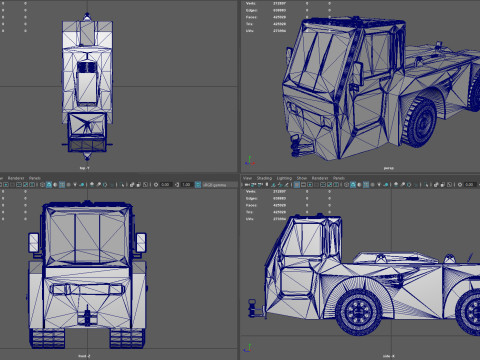Viewport: 480px width, 360px height.
Task: Open Panels menu in side view panel
Action: (x=339, y=178)
